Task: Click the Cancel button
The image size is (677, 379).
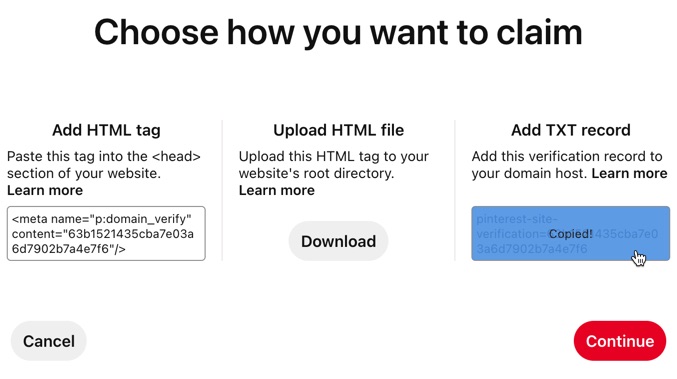Action: click(49, 341)
